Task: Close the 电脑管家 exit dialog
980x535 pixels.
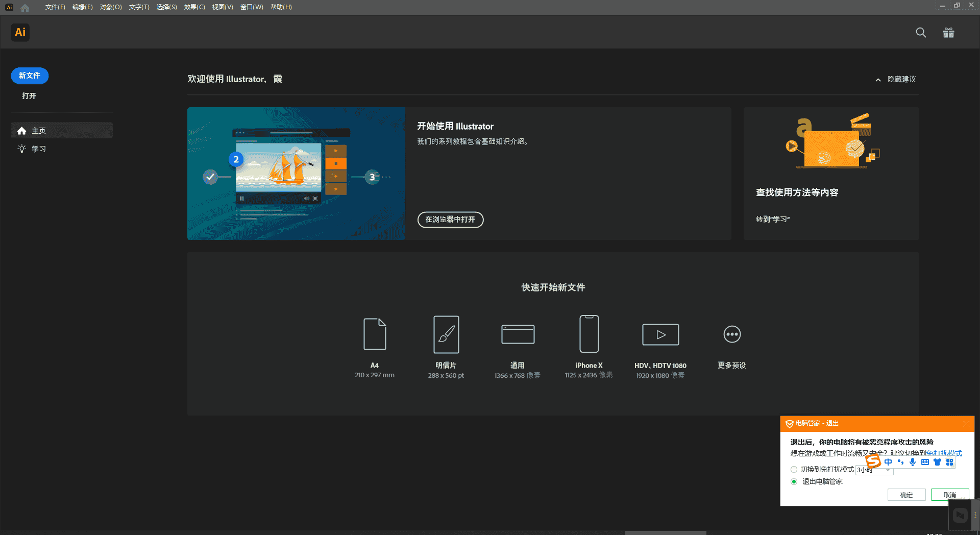Action: coord(966,424)
